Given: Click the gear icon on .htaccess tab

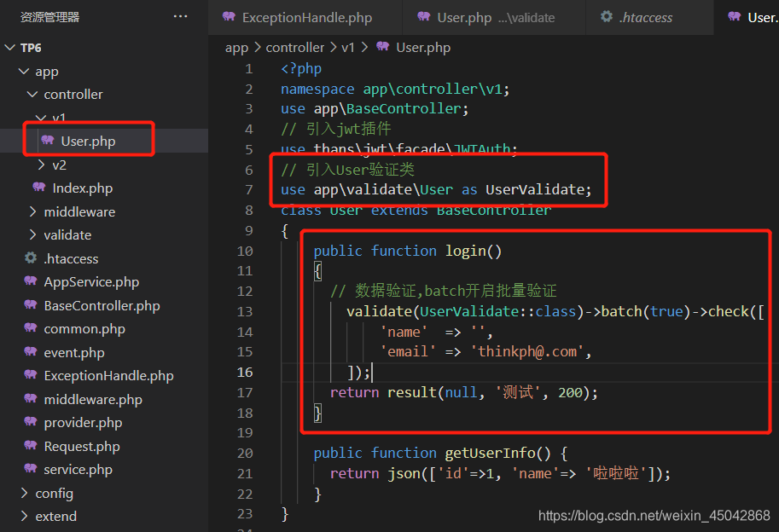Looking at the screenshot, I should point(607,17).
